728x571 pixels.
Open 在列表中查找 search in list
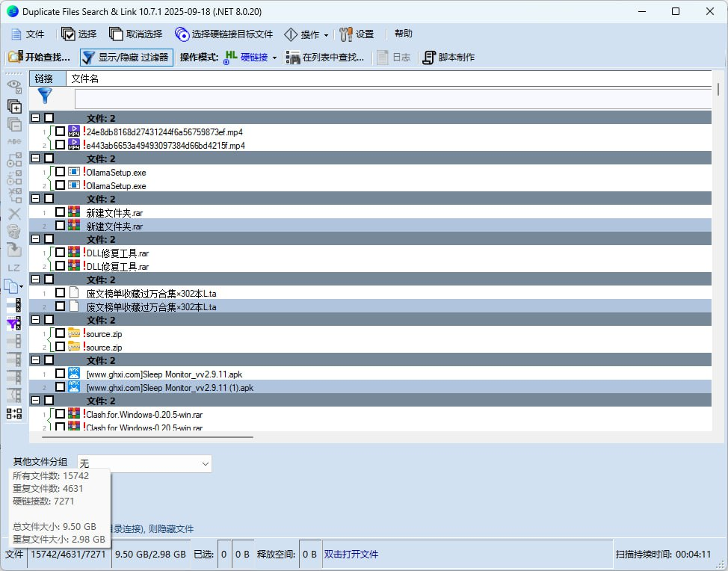[325, 58]
